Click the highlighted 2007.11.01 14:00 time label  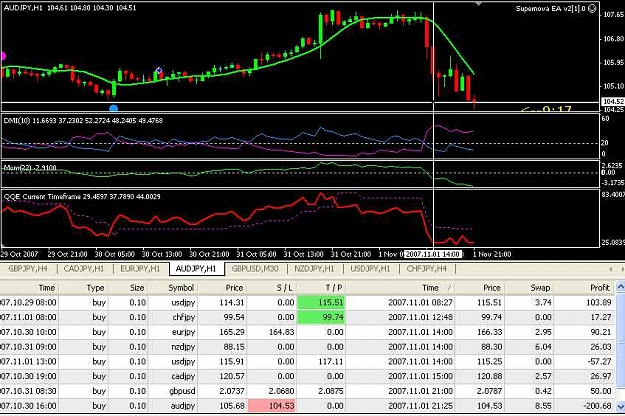point(433,254)
